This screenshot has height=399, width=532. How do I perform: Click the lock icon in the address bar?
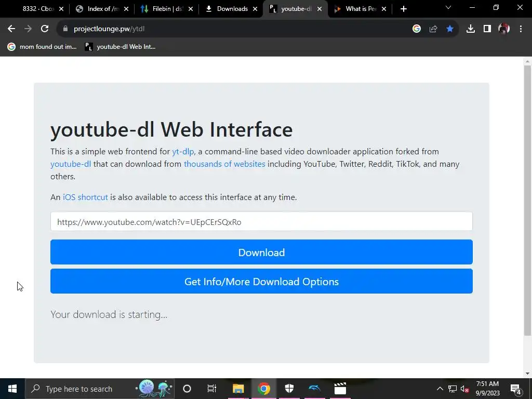point(65,29)
